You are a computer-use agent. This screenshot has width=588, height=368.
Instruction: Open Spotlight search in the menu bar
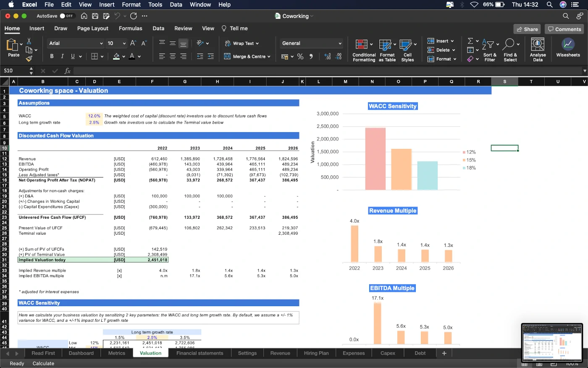pos(549,5)
